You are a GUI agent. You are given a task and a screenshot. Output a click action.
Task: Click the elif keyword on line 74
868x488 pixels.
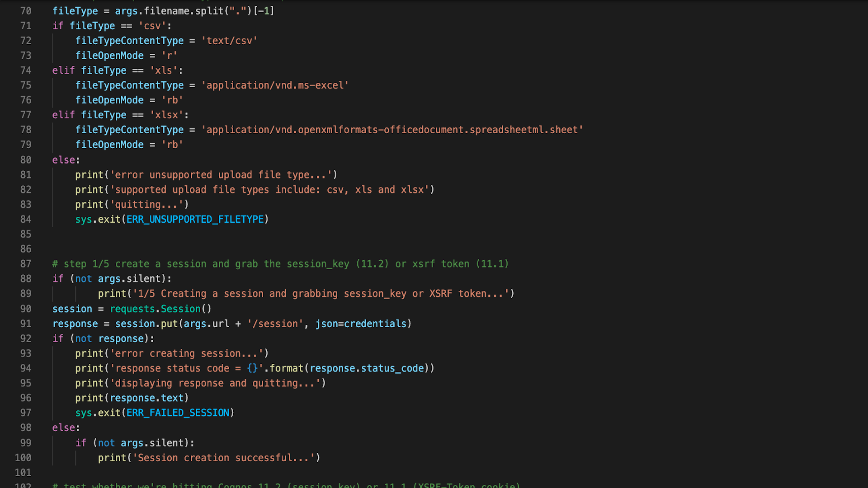coord(63,70)
